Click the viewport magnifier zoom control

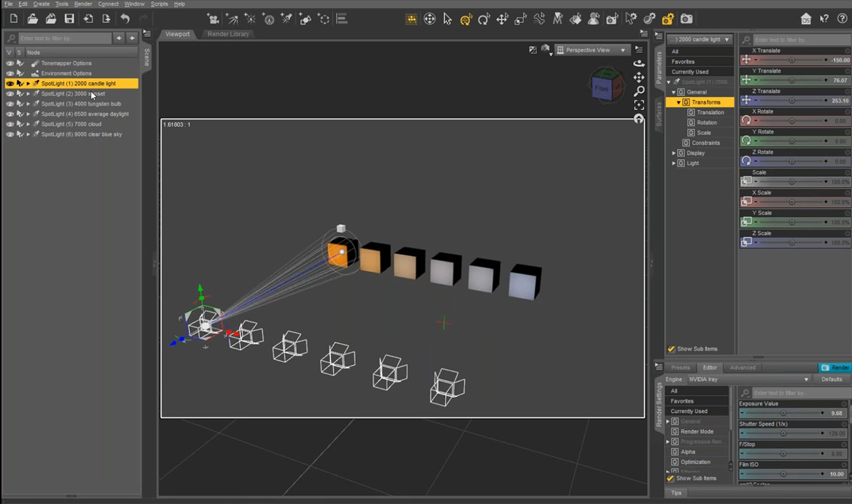pyautogui.click(x=639, y=91)
